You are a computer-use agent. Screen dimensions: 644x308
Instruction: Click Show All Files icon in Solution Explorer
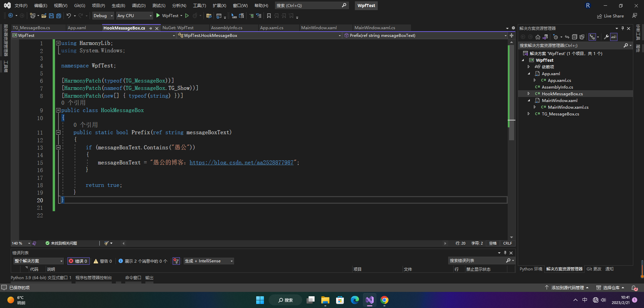coord(582,37)
